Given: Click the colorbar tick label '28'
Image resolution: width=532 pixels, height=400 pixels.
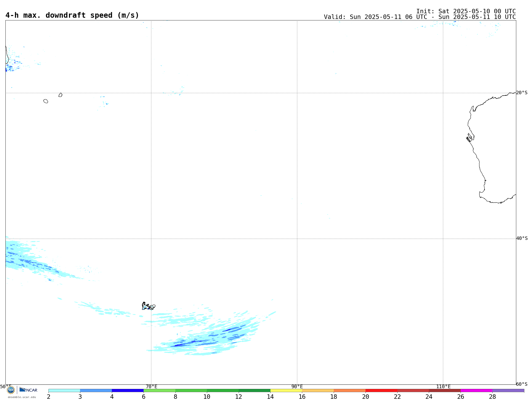Looking at the screenshot, I should (492, 397).
